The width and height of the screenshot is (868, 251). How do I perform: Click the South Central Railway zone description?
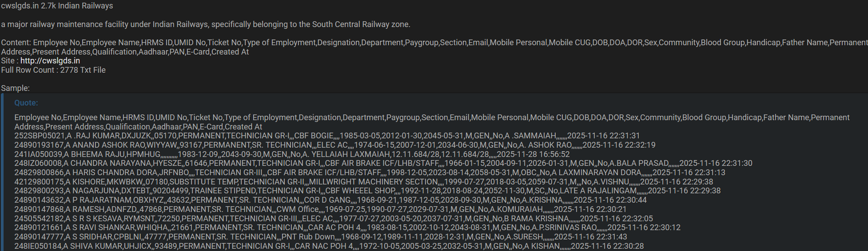(205, 24)
